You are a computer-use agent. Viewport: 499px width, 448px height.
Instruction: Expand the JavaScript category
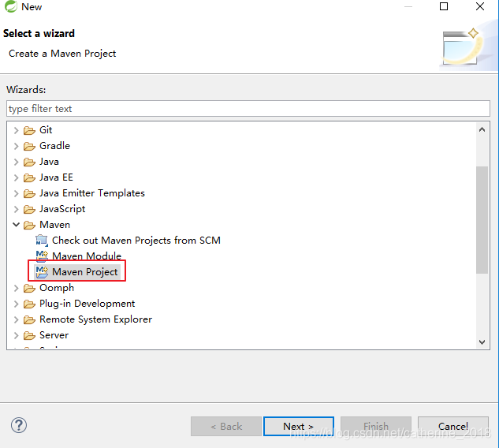[x=17, y=209]
